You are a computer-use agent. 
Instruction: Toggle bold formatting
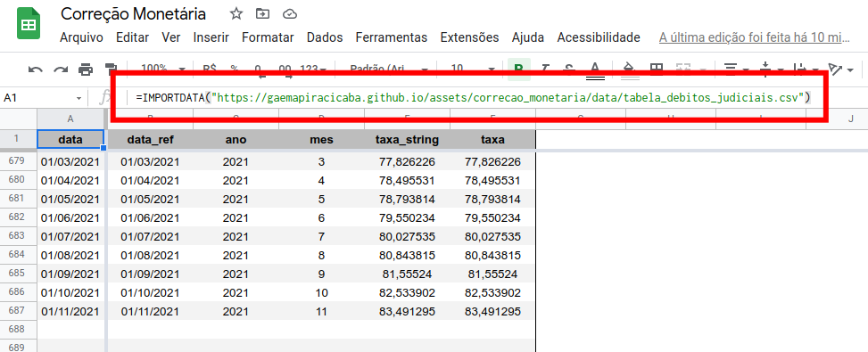pos(518,70)
